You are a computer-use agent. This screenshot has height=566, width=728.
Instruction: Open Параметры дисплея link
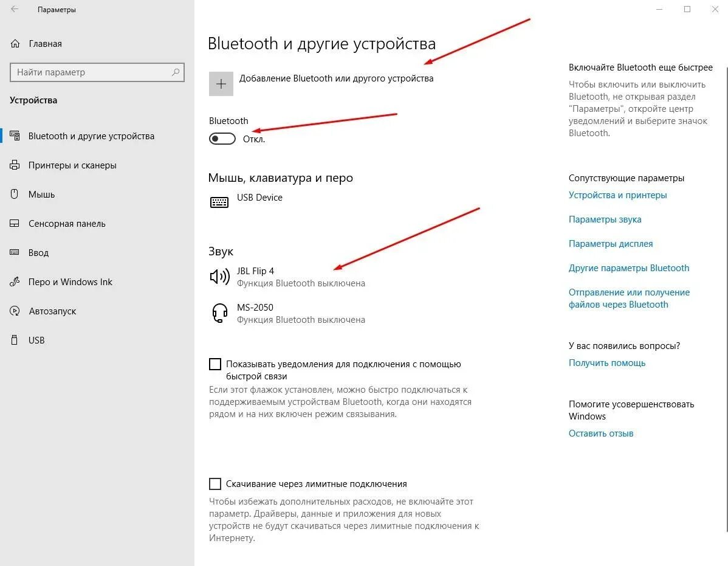coord(611,244)
